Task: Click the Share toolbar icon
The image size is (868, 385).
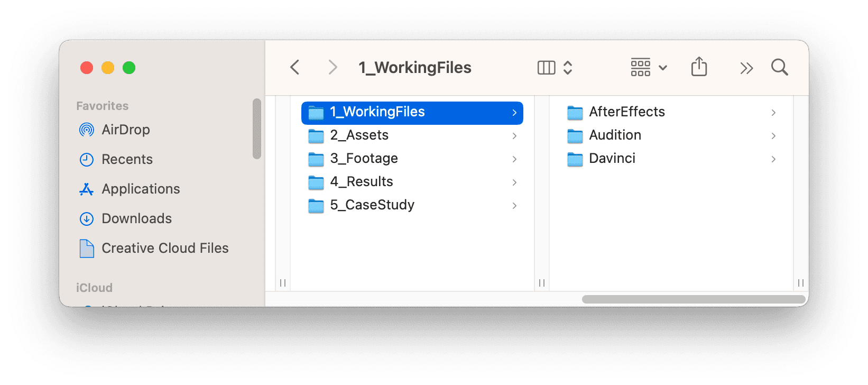Action: tap(699, 67)
